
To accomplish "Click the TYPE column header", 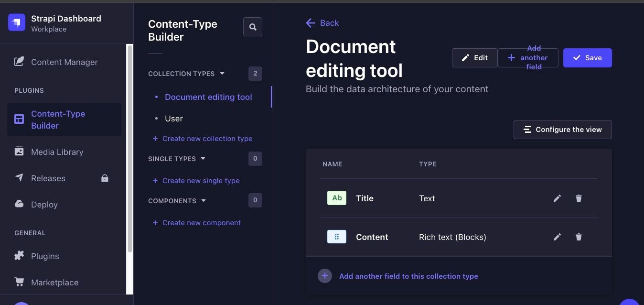I will [428, 164].
